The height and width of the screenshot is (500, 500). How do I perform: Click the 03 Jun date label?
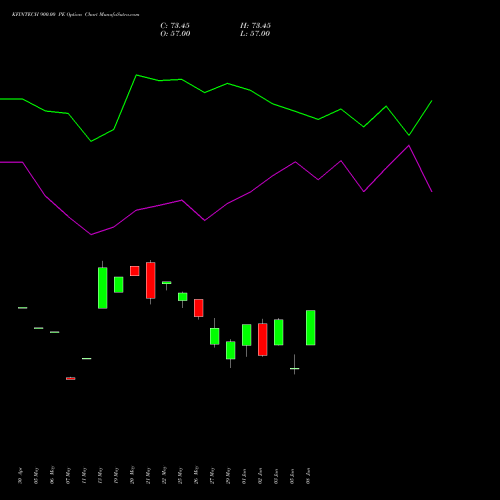coord(276,476)
